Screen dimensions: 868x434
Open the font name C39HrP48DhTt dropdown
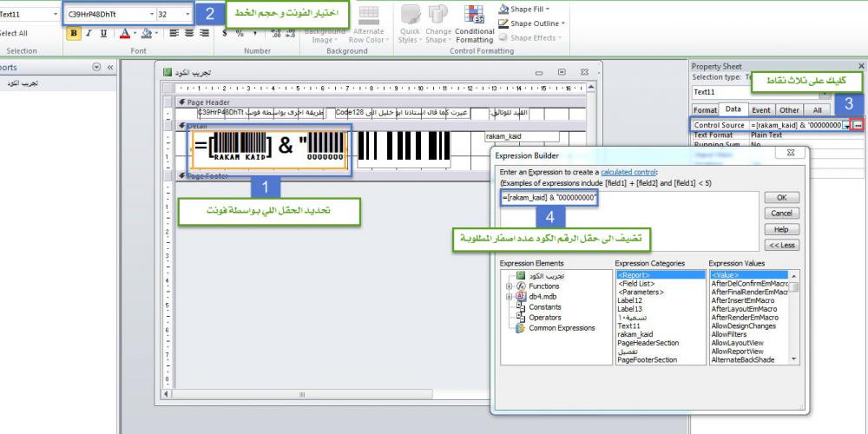tap(152, 15)
